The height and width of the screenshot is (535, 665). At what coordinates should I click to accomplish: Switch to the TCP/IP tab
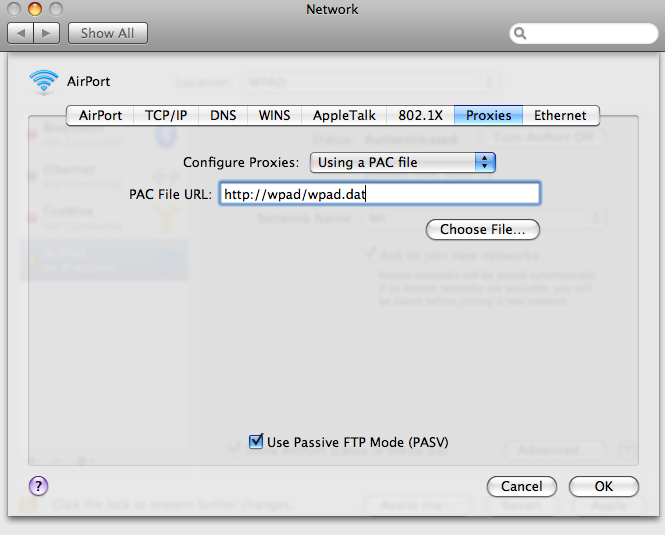(166, 115)
